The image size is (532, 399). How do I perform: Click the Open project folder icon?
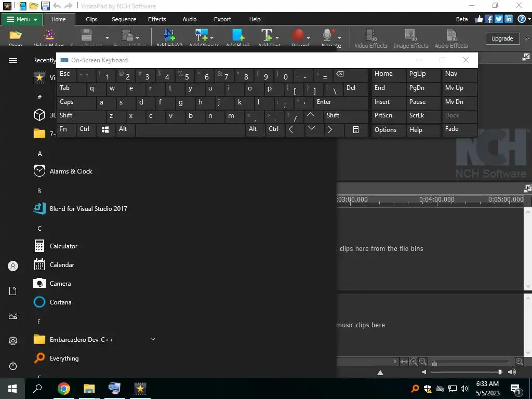pyautogui.click(x=15, y=35)
